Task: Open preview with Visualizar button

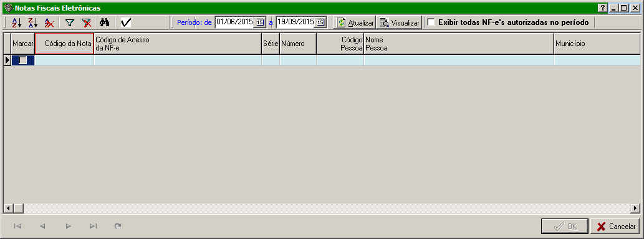Action: (400, 22)
